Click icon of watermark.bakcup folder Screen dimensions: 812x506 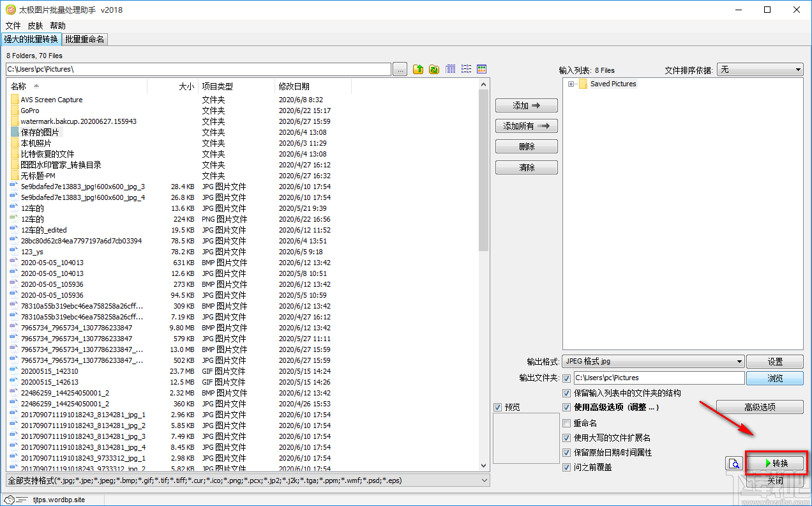pos(15,121)
